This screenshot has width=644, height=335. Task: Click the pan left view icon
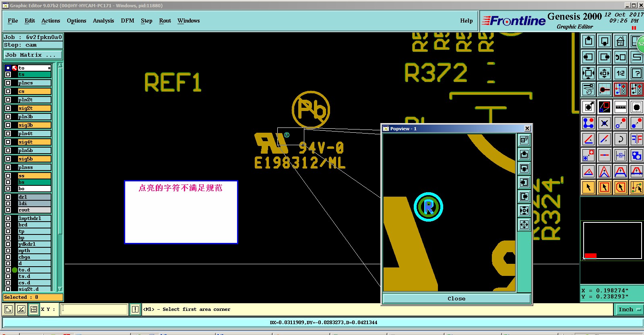588,57
